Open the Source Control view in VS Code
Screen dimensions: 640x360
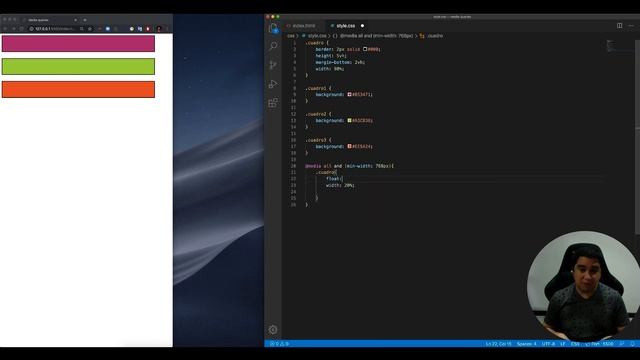[273, 65]
